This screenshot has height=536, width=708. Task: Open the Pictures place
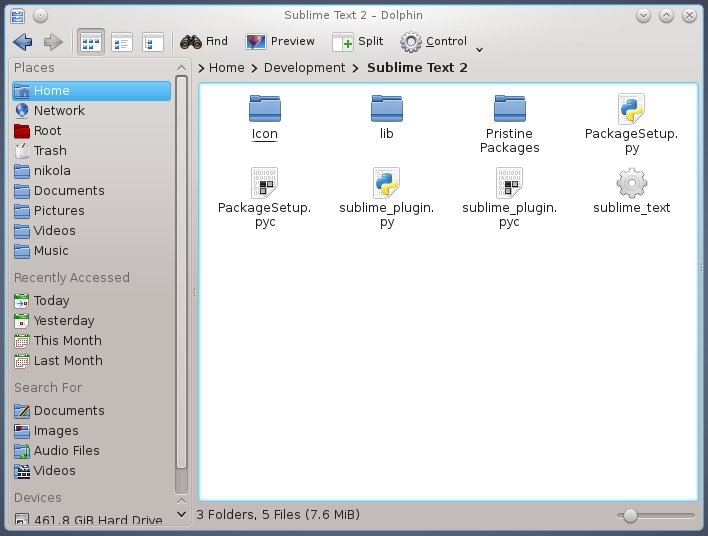tap(92, 210)
